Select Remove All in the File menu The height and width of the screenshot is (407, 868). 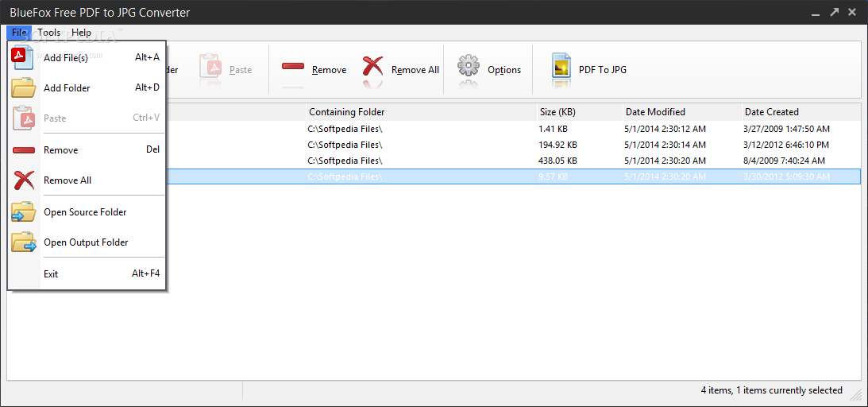click(87, 180)
